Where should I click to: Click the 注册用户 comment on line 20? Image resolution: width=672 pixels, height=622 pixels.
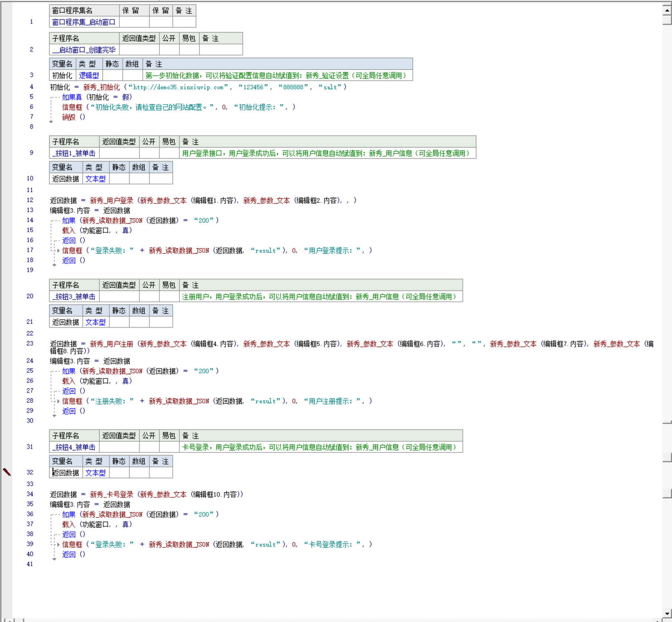[x=319, y=297]
